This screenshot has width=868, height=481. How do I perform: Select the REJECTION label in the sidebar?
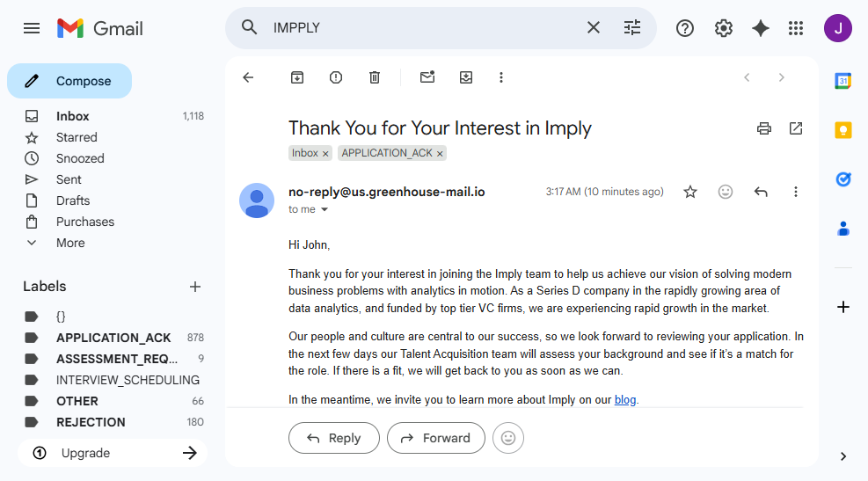point(91,422)
